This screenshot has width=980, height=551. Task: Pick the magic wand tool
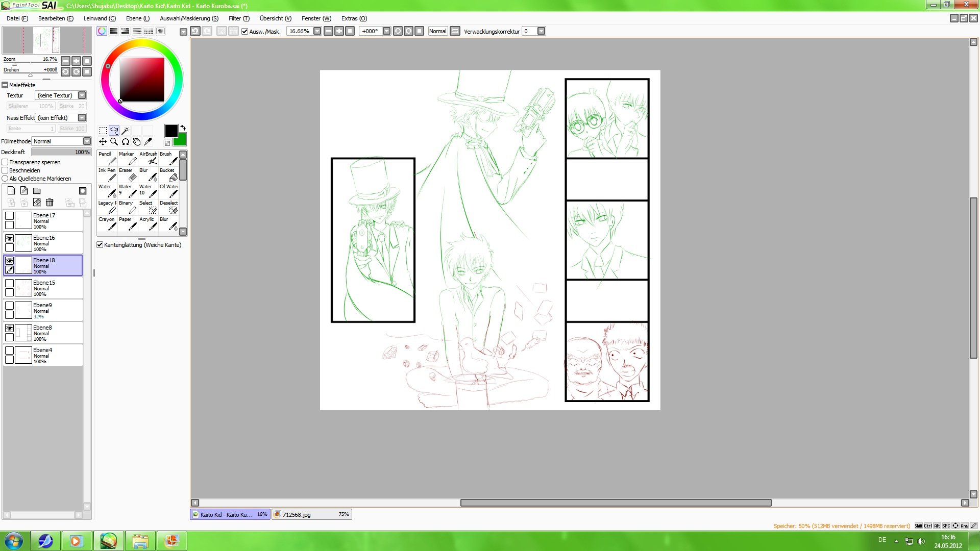125,131
